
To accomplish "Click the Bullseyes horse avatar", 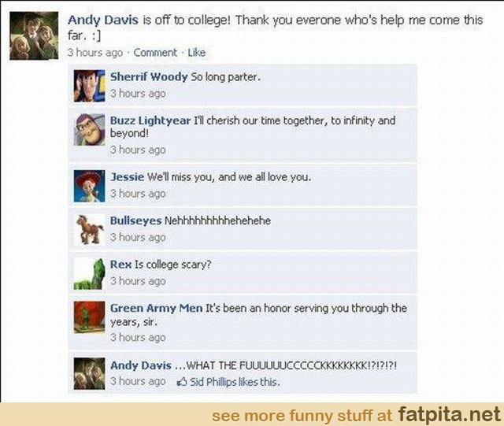I will tap(89, 230).
